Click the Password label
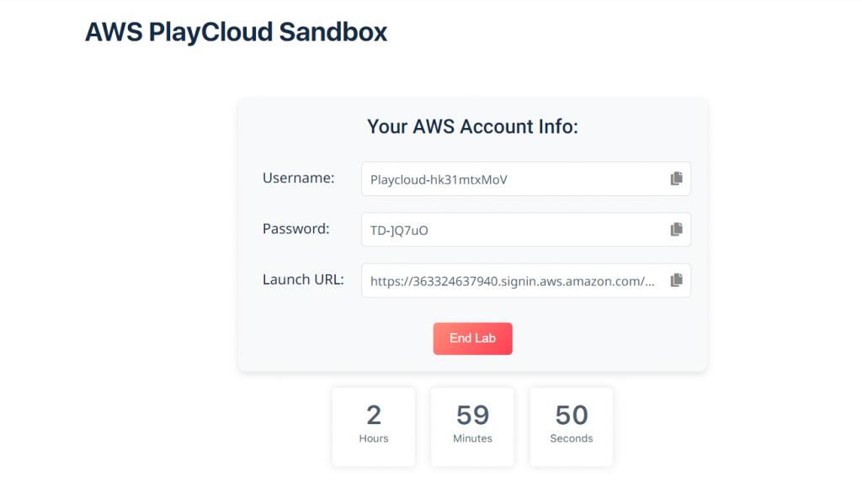Screen dimensions: 862x504 [x=295, y=229]
